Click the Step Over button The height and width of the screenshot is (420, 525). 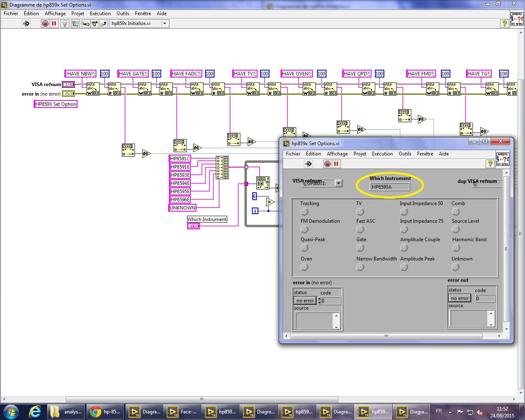(94, 23)
